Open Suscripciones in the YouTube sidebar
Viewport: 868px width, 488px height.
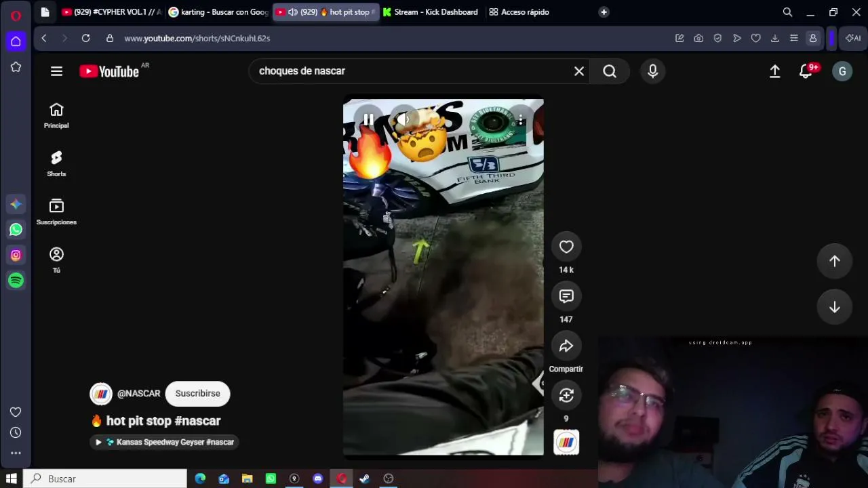(56, 212)
